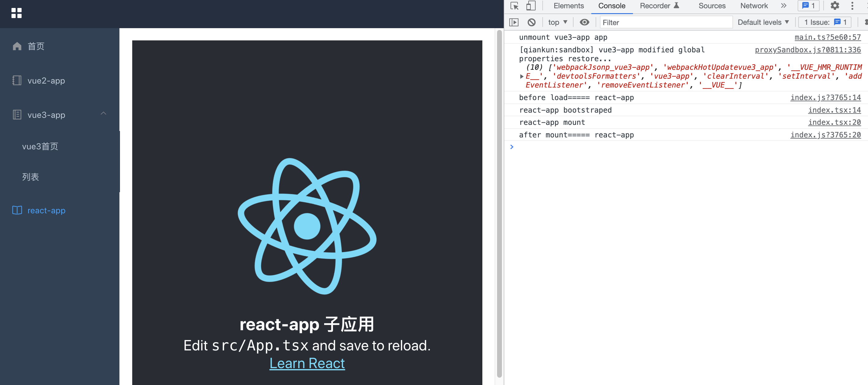Switch to the Elements tab
Screen dimensions: 868x385
[568, 6]
